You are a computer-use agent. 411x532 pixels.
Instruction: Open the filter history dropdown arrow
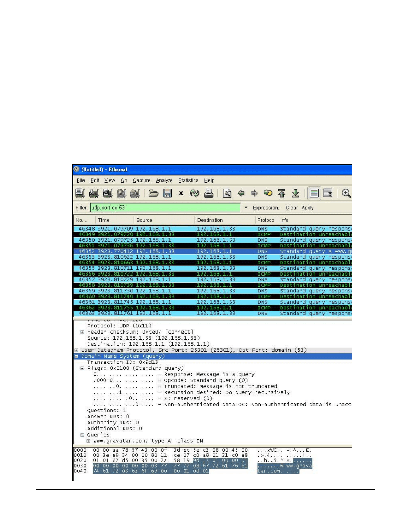click(246, 208)
